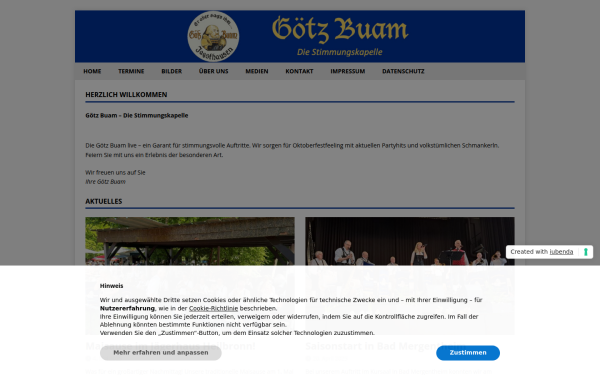Open the Cookie-Richtlinie link
Image resolution: width=600 pixels, height=375 pixels.
(x=213, y=308)
